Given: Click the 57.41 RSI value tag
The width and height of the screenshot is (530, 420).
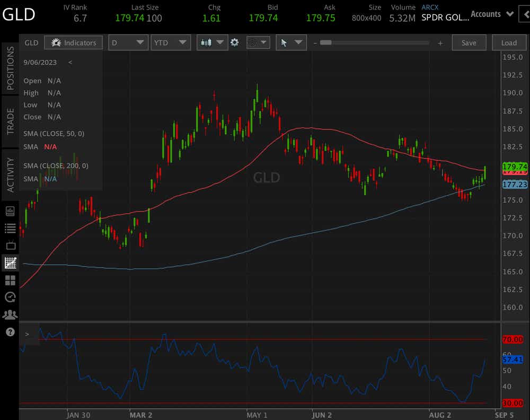Looking at the screenshot, I should (513, 360).
